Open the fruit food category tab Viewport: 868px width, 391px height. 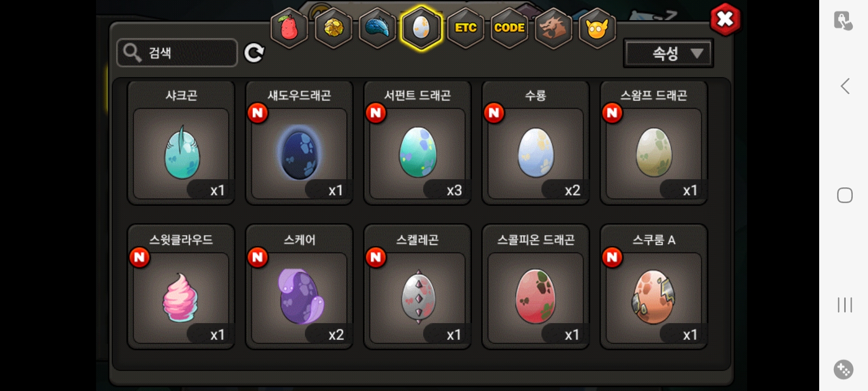pyautogui.click(x=289, y=28)
